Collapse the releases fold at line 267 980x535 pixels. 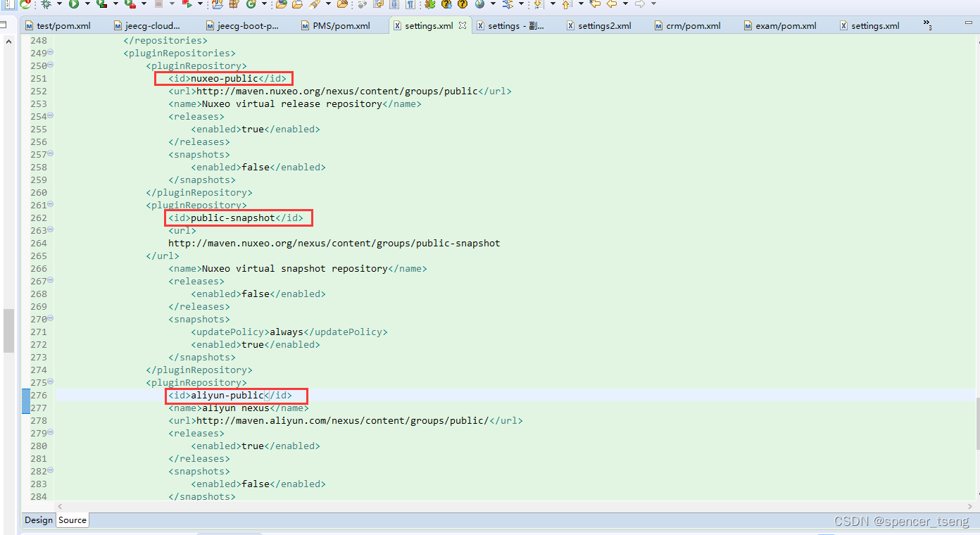click(51, 281)
